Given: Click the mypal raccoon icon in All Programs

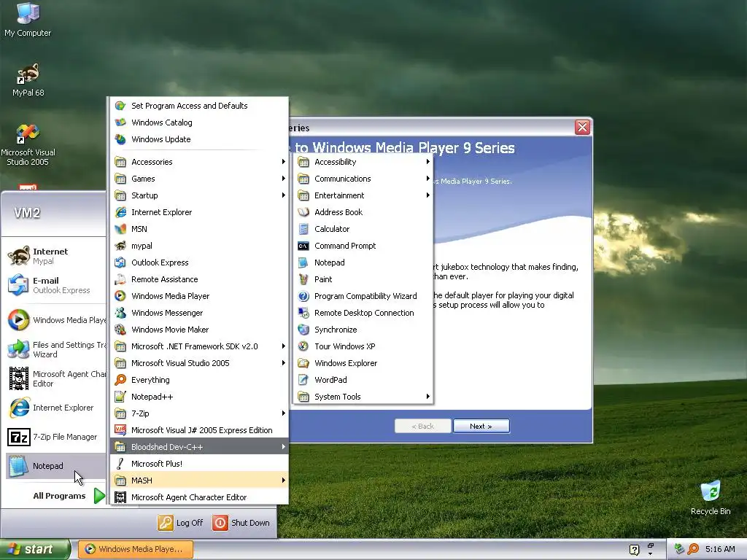Looking at the screenshot, I should (x=120, y=246).
